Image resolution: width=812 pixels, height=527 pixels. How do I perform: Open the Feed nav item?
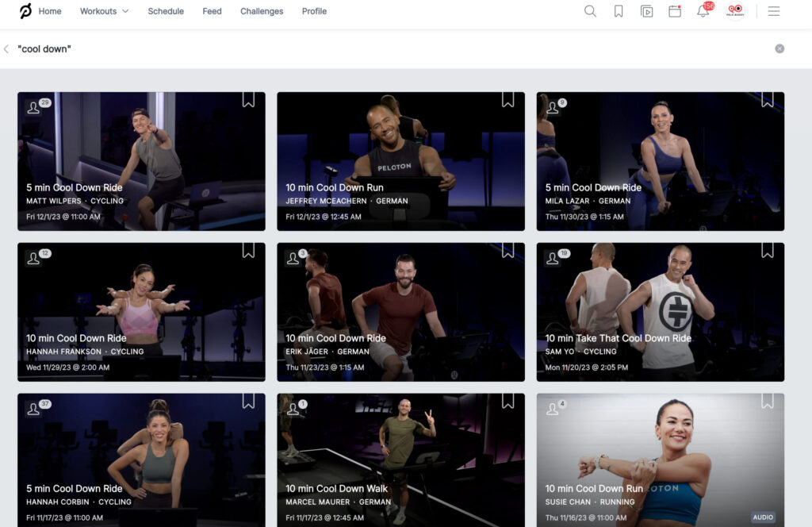212,11
